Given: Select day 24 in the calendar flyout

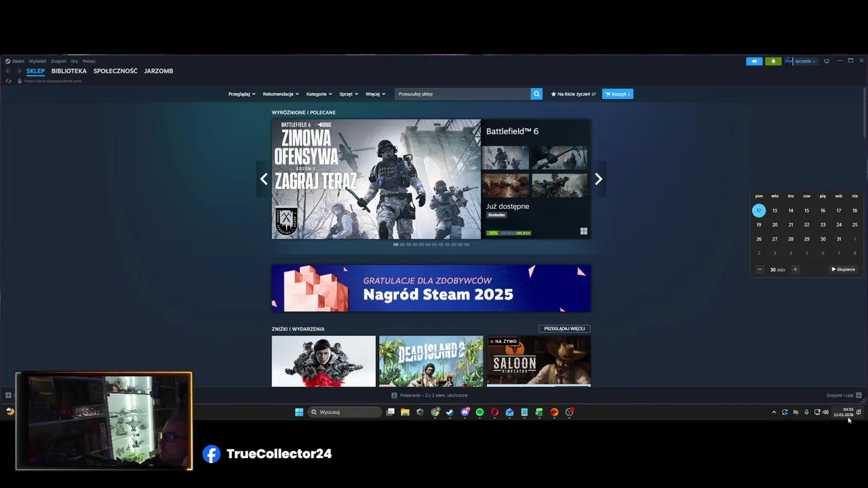Looking at the screenshot, I should click(839, 225).
